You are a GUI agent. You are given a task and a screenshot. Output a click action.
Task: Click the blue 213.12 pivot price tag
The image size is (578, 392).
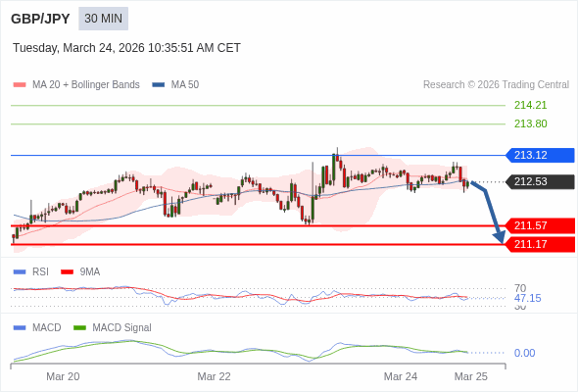540,155
